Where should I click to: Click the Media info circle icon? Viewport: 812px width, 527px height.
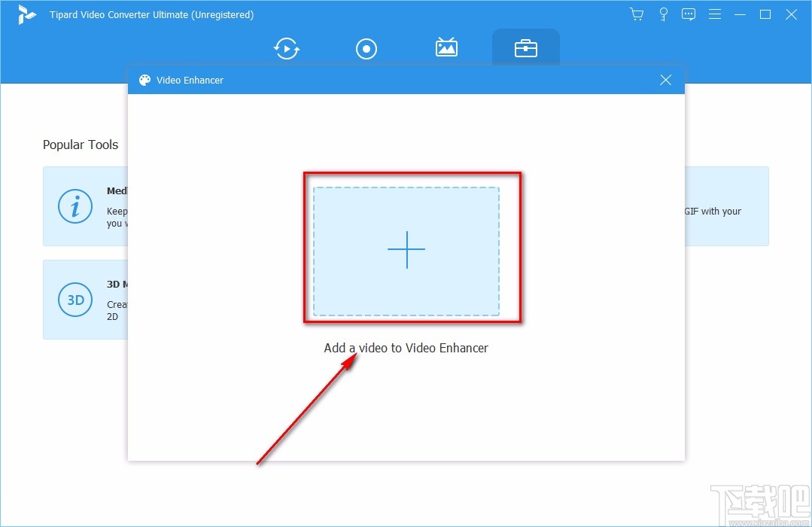coord(75,206)
